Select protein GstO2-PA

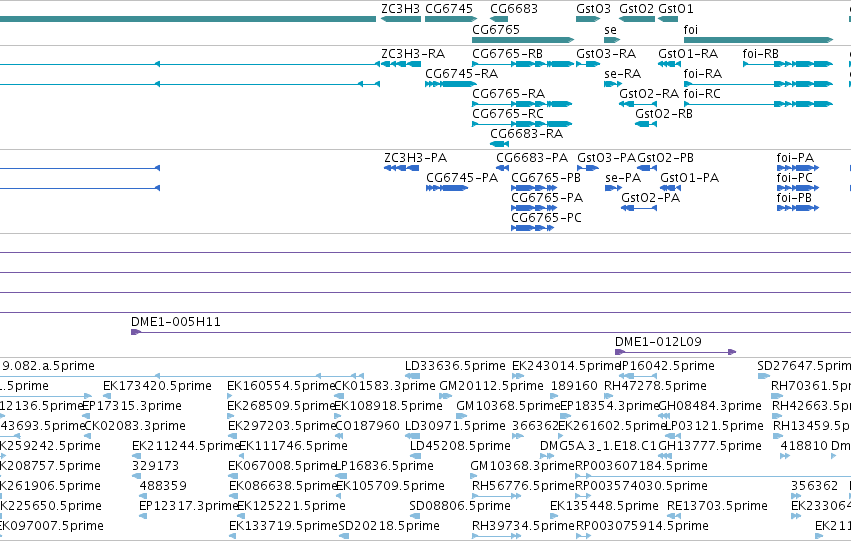pos(651,198)
